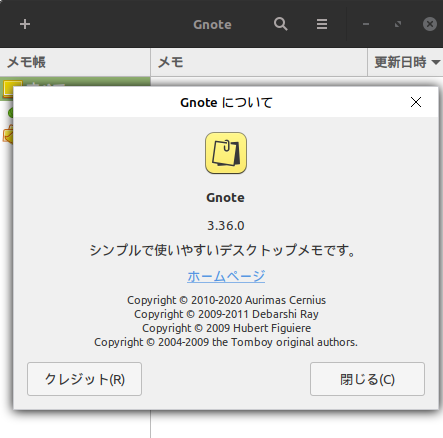Click the Gnote について dialog title
Viewport: 443px width, 438px height.
226,102
